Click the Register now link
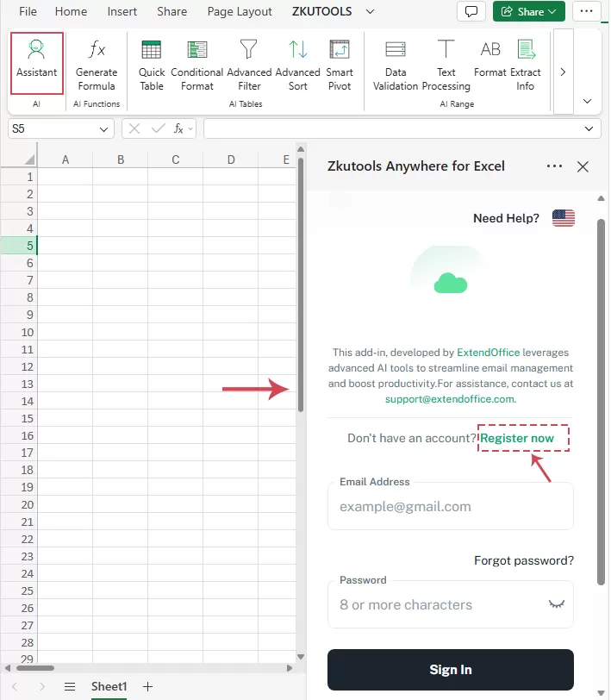Image resolution: width=611 pixels, height=700 pixels. [x=517, y=438]
